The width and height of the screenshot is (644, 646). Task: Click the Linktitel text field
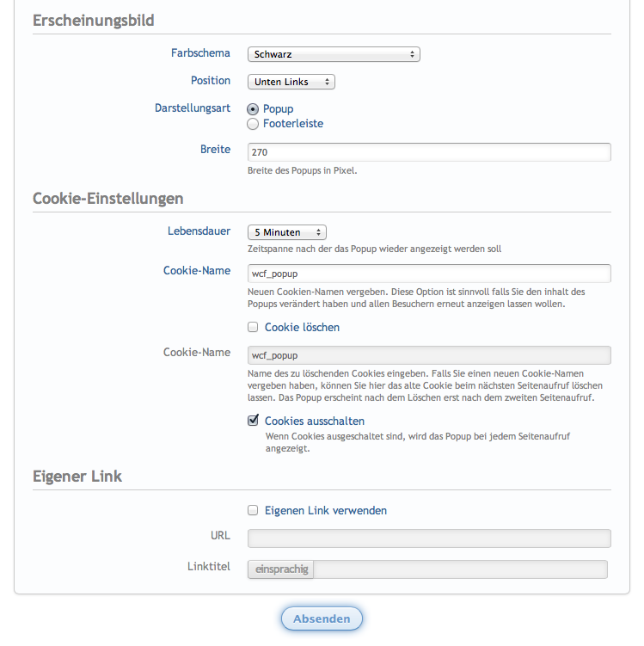461,569
